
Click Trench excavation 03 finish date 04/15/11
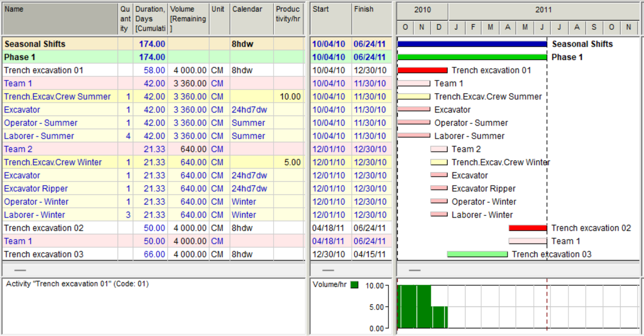pyautogui.click(x=370, y=254)
